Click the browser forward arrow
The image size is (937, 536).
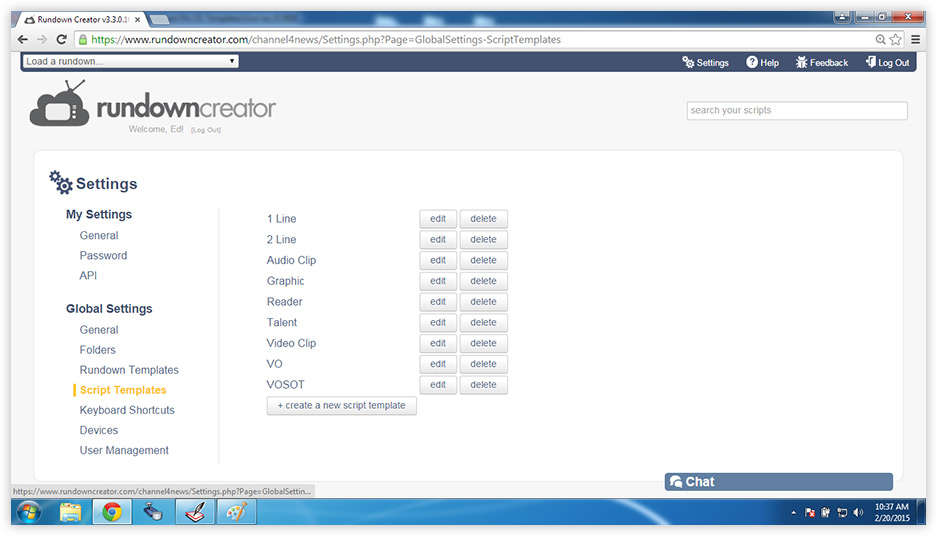(42, 39)
